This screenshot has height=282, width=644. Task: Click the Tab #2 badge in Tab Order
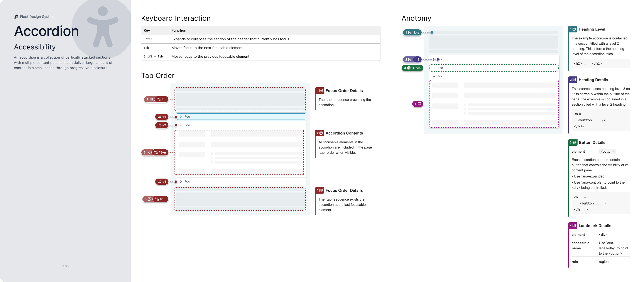coord(162,125)
